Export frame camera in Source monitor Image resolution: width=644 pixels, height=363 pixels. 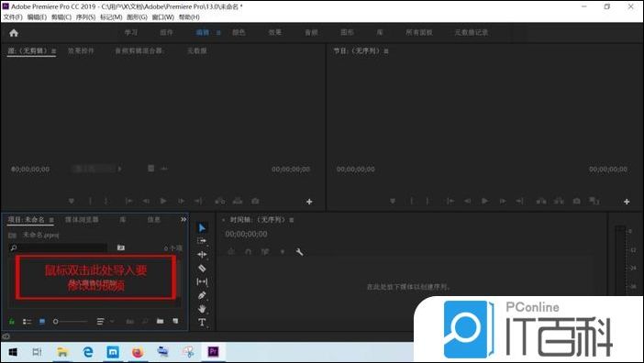[255, 201]
